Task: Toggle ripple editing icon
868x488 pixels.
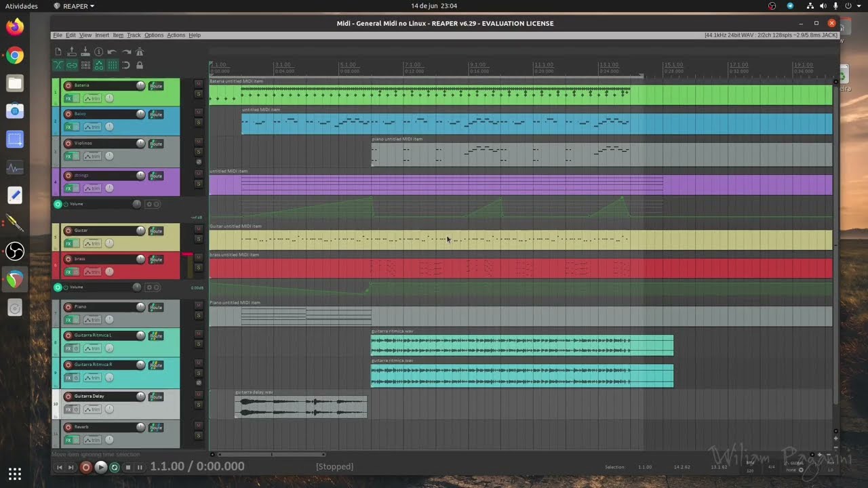Action: [x=85, y=65]
